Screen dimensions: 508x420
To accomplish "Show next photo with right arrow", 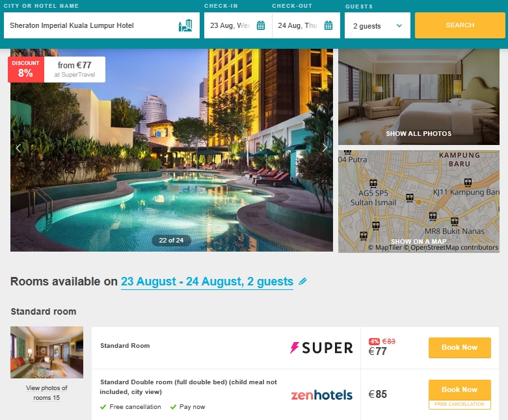I will 325,148.
